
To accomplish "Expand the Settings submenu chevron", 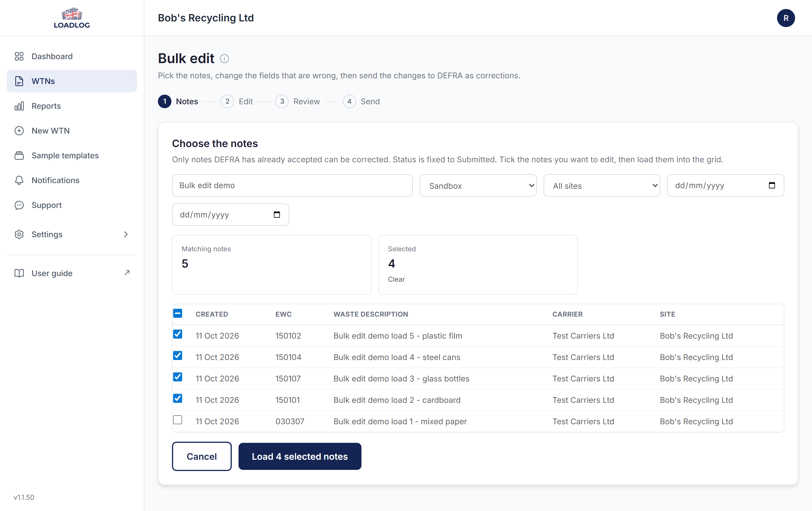I will 126,234.
